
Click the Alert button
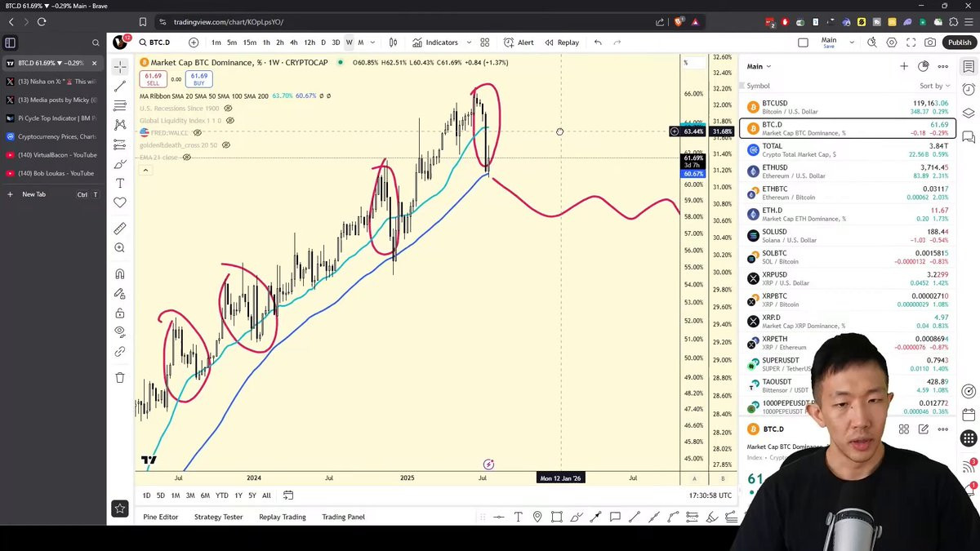point(519,42)
